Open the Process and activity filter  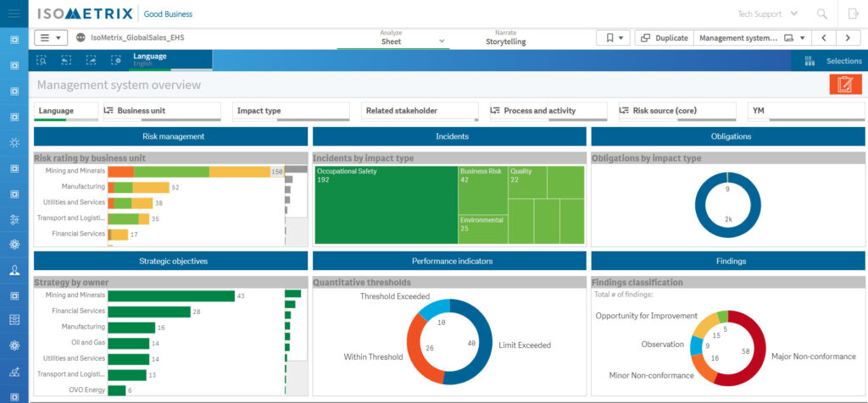click(x=548, y=111)
